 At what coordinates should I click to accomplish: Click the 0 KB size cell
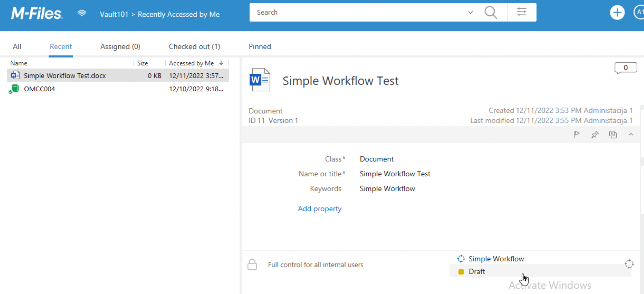pyautogui.click(x=154, y=75)
